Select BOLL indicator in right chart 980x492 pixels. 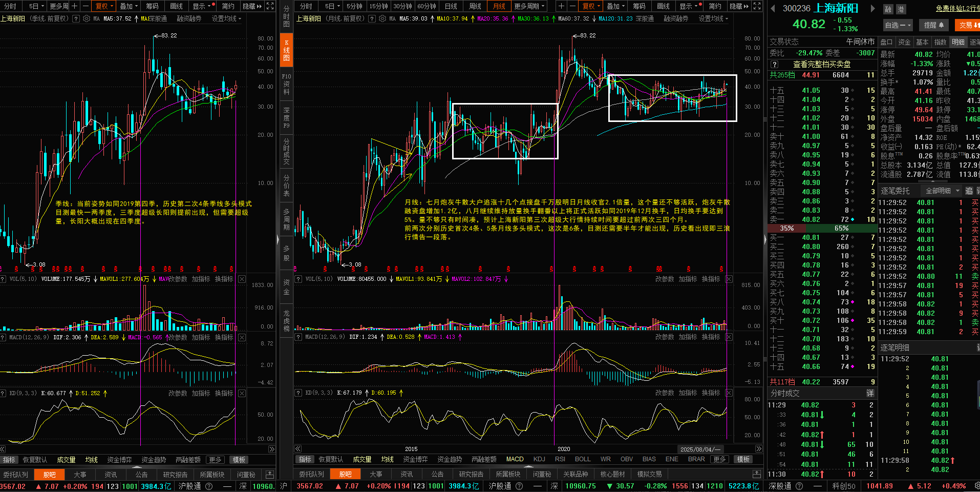[583, 459]
